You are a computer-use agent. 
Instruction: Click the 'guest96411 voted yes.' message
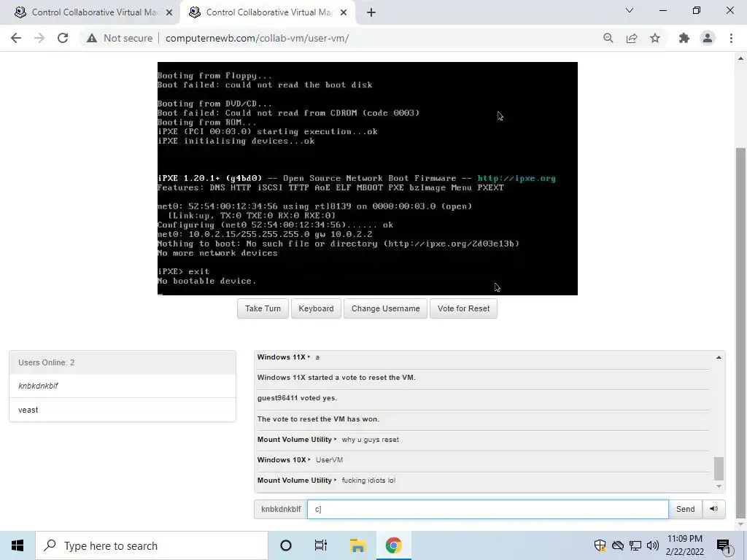point(297,398)
